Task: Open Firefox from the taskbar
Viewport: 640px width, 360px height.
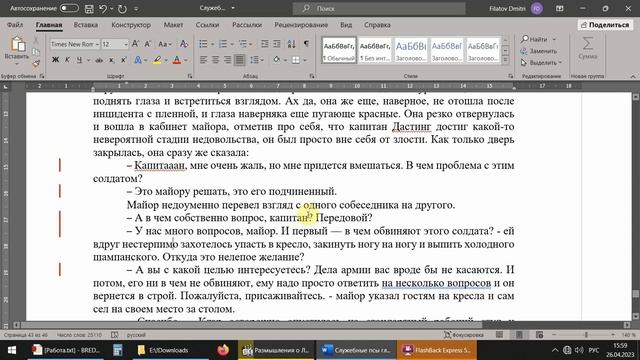Action: click(x=223, y=350)
